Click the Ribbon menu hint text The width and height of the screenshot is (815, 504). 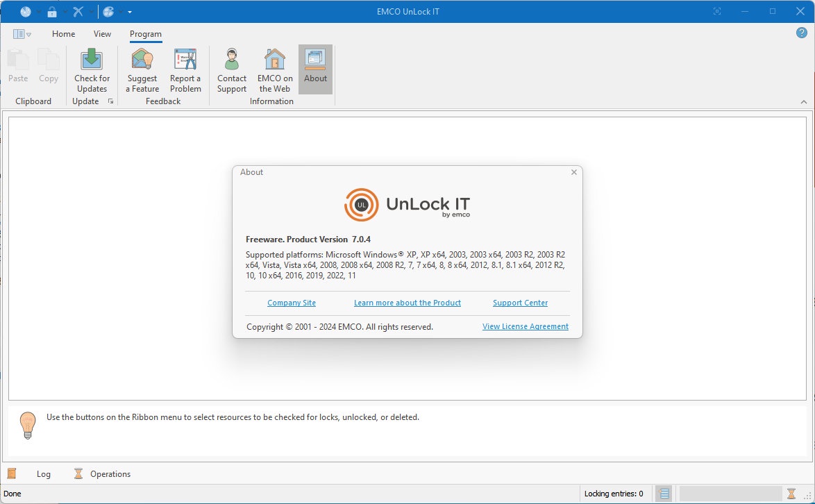tap(233, 417)
